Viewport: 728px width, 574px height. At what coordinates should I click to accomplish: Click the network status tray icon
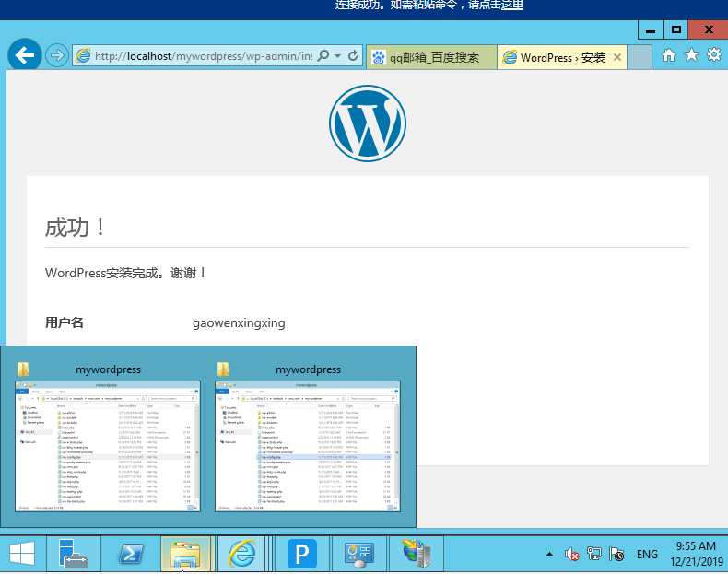pyautogui.click(x=593, y=554)
